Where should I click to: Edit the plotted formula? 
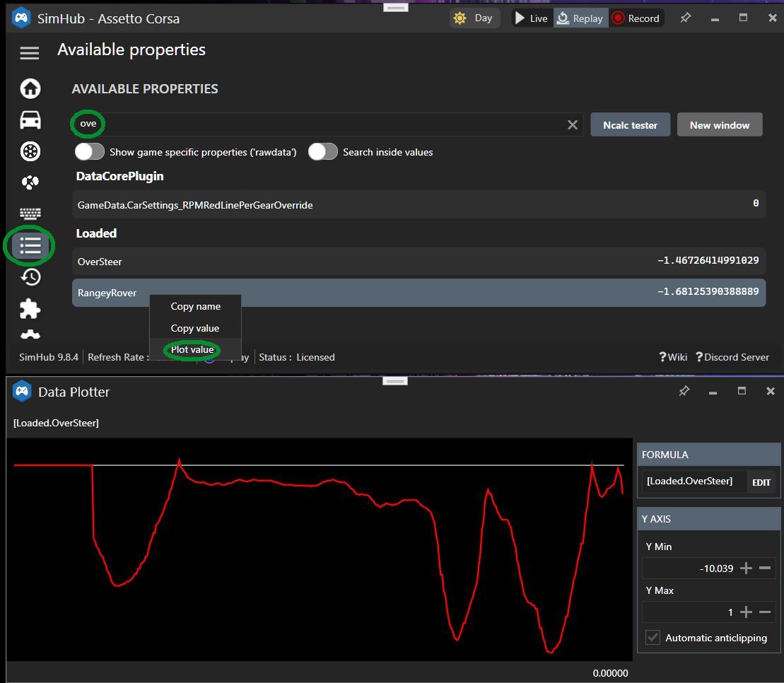point(761,482)
